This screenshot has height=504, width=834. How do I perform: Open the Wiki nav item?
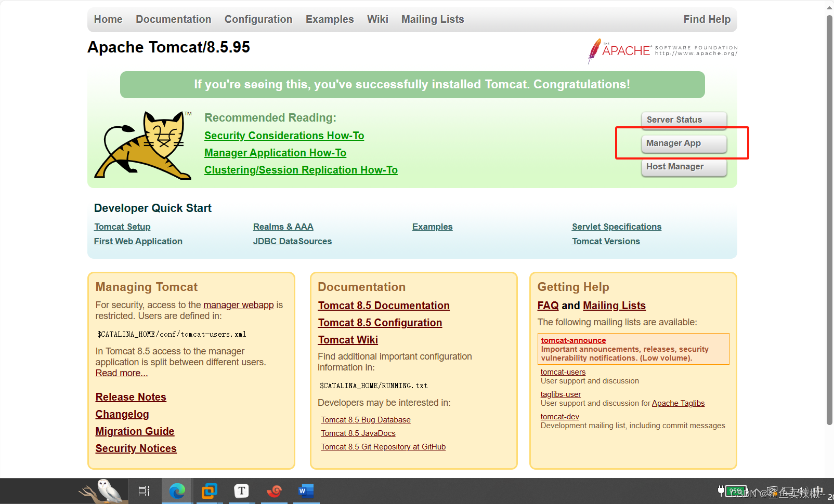click(x=377, y=19)
